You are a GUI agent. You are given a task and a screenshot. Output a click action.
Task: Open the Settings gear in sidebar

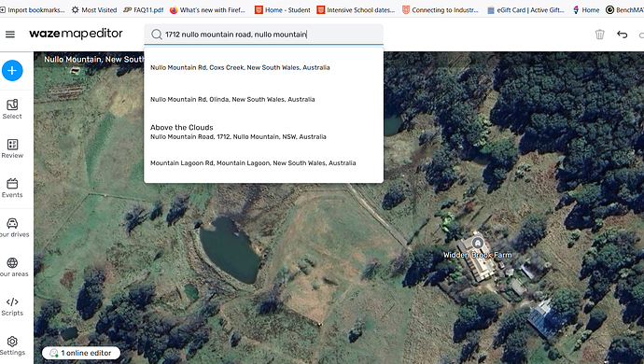[12, 346]
